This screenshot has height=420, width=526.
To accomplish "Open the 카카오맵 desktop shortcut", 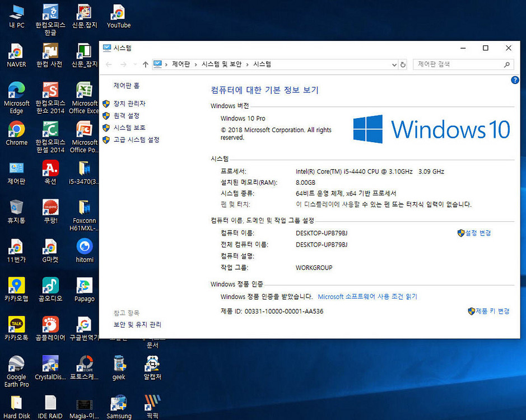I will [16, 290].
